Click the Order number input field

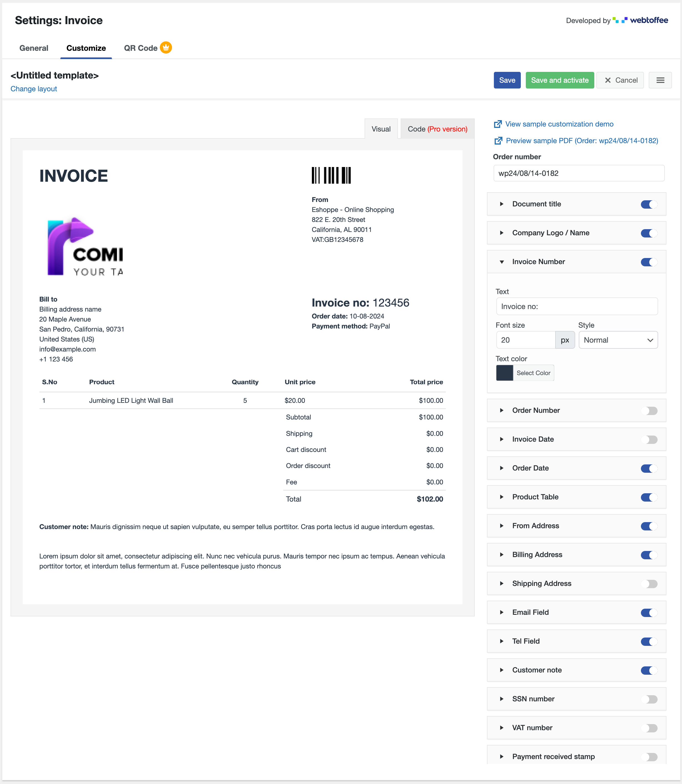tap(579, 173)
